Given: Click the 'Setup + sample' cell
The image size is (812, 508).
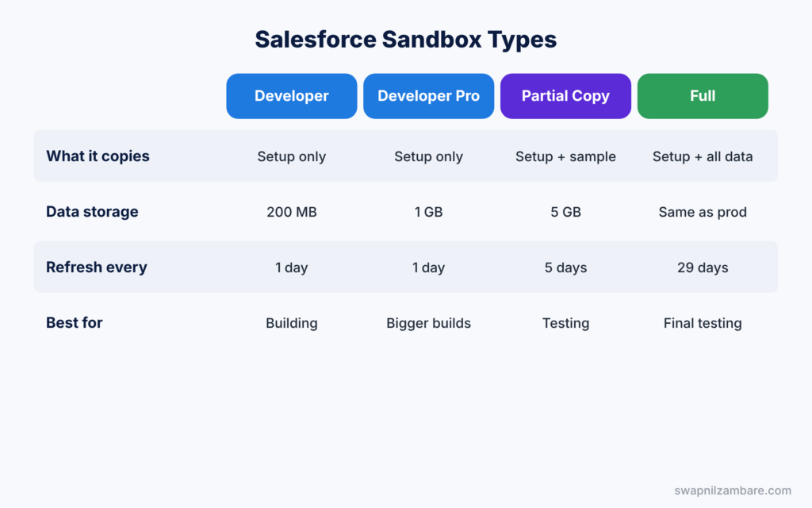Looking at the screenshot, I should tap(565, 156).
